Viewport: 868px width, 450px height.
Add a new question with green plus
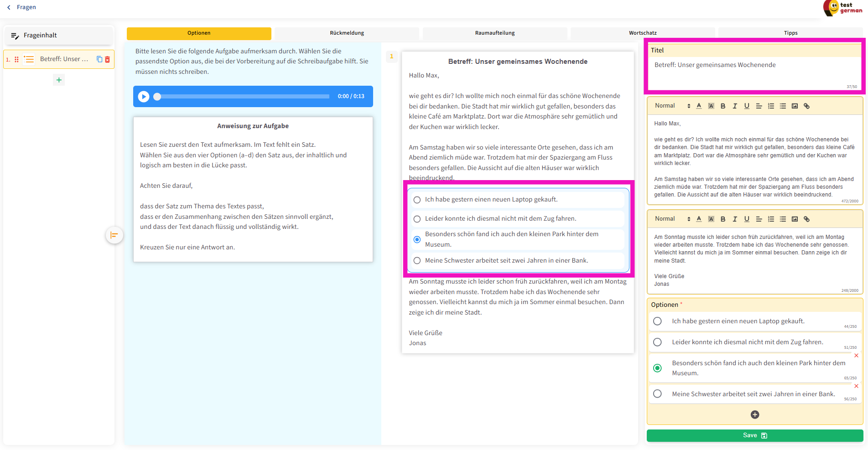(x=59, y=80)
